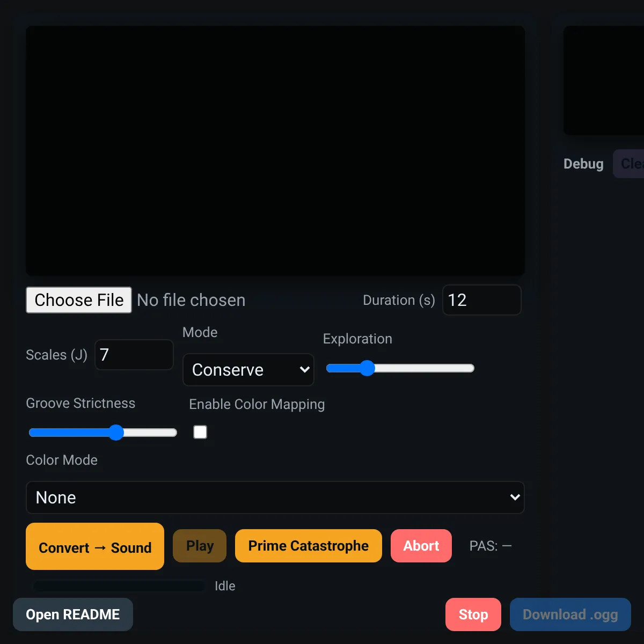Enable the Color Mapping checkbox
This screenshot has width=644, height=644.
(x=200, y=432)
